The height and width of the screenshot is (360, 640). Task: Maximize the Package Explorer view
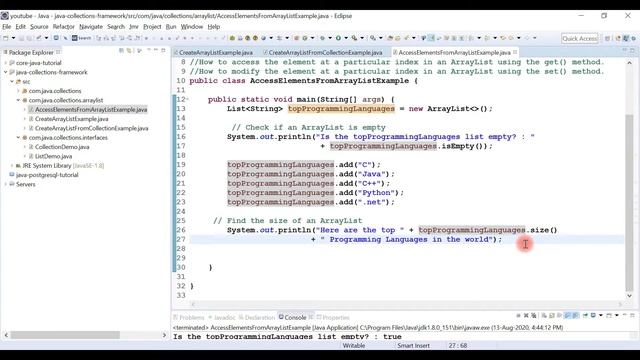pos(163,50)
